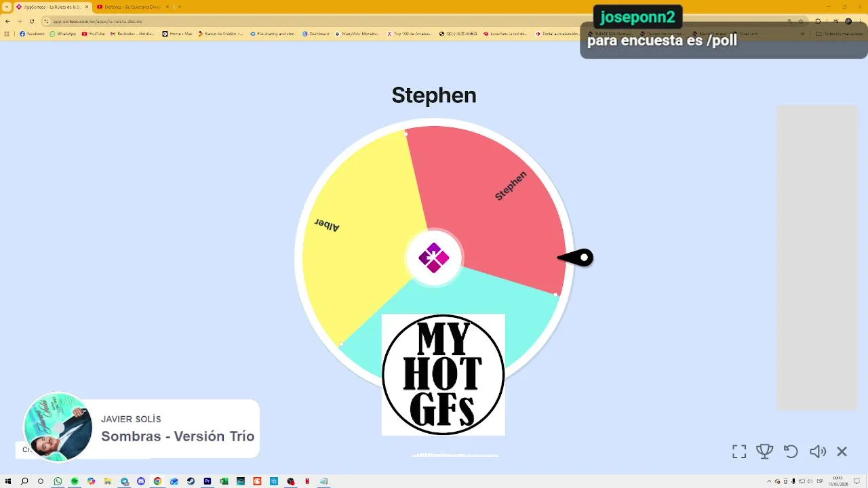Open the Portal autoatención bookmark

[x=557, y=33]
